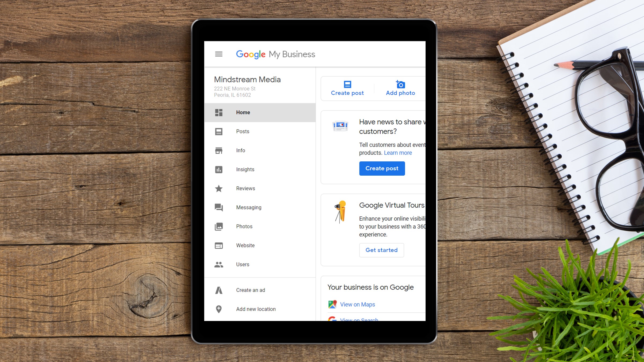The width and height of the screenshot is (644, 362).
Task: Click the Add new location option
Action: point(256,309)
